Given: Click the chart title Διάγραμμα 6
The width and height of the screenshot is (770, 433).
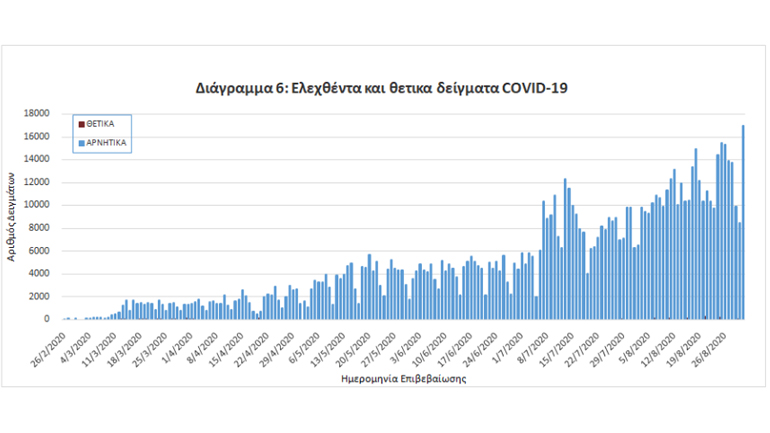Looking at the screenshot, I should pos(383,88).
